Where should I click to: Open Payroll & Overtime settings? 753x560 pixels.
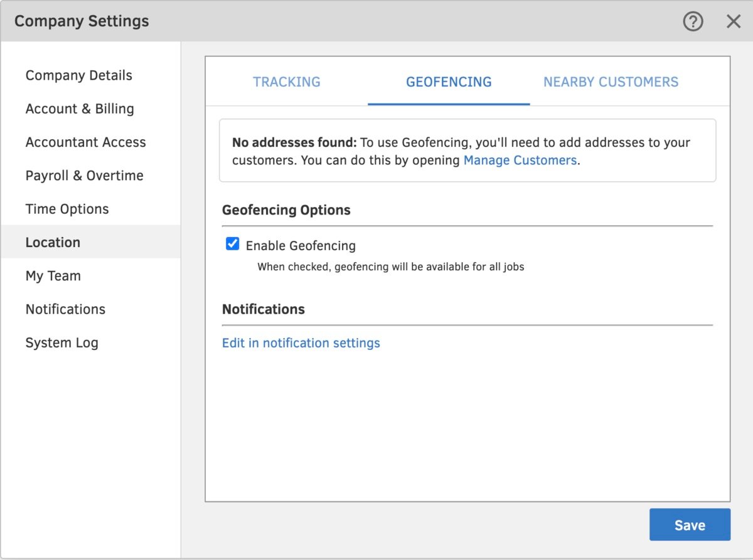point(84,176)
